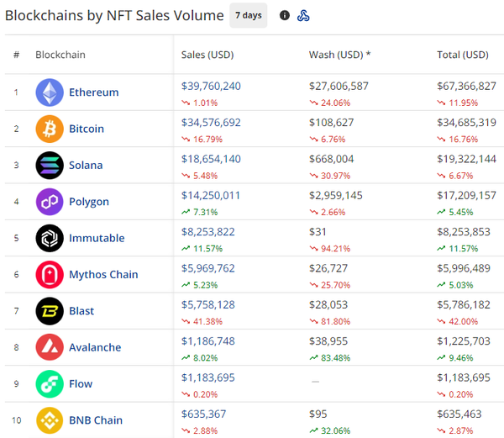Click Solana sales value $18,654,140
The width and height of the screenshot is (504, 438).
point(211,159)
